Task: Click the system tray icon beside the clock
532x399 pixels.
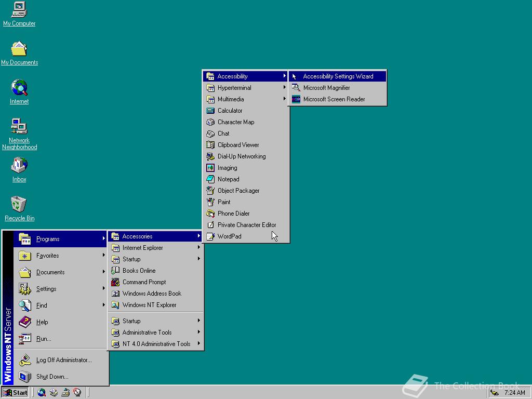Action: pyautogui.click(x=495, y=393)
